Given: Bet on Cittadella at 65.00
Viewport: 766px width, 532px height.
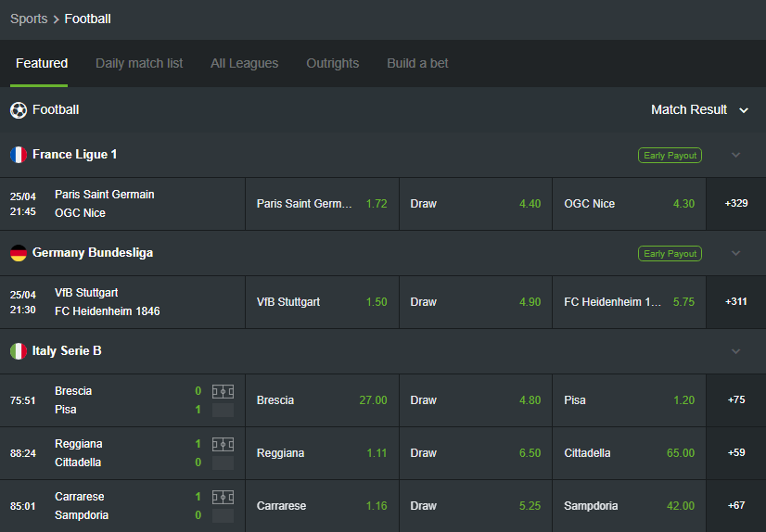Looking at the screenshot, I should click(x=629, y=453).
